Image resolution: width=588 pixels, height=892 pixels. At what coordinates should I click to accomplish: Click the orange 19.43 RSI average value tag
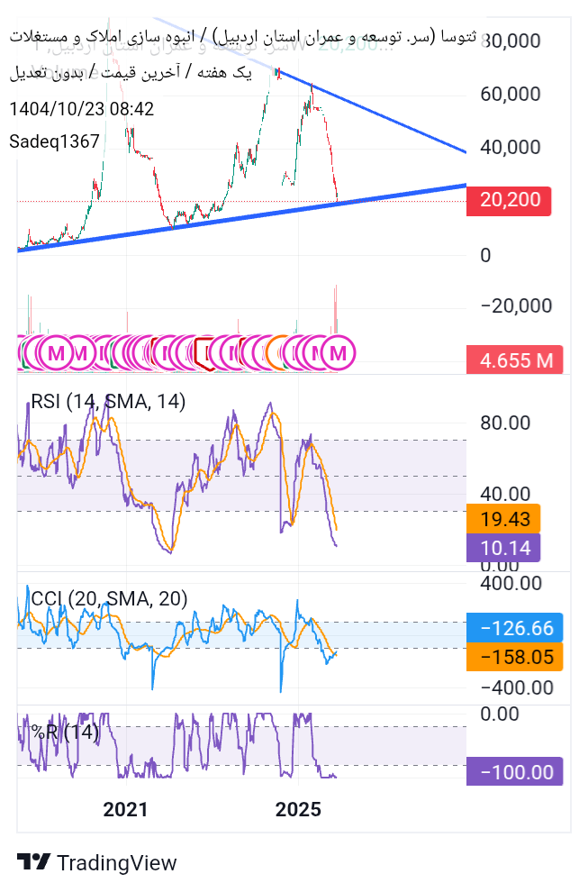tap(504, 519)
